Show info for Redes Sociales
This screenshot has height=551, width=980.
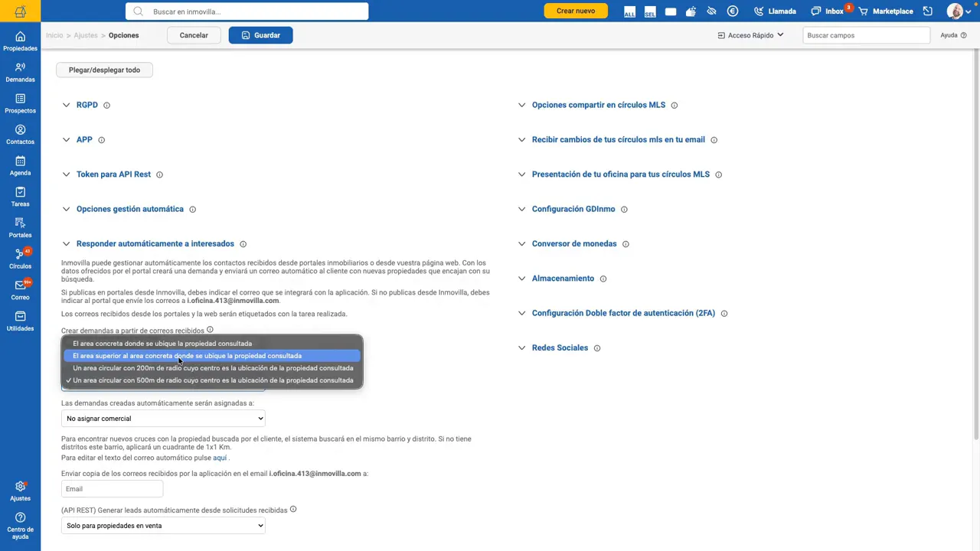coord(597,348)
